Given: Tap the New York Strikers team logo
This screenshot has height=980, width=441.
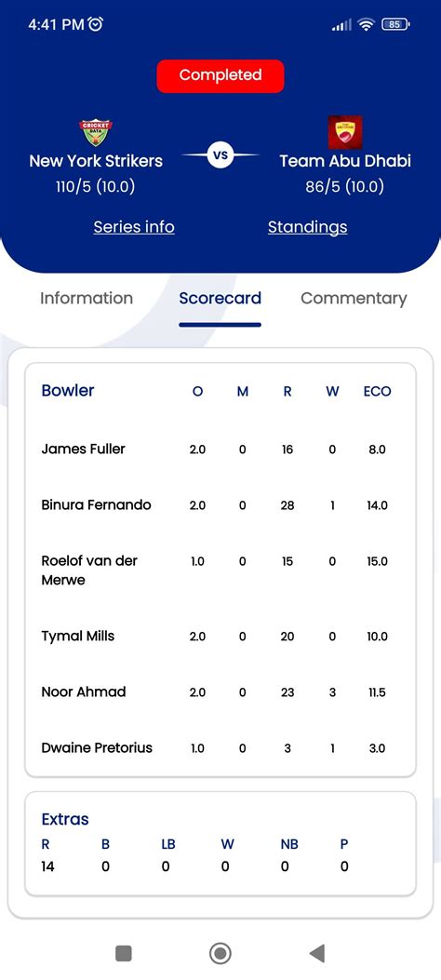Looking at the screenshot, I should pos(96,132).
